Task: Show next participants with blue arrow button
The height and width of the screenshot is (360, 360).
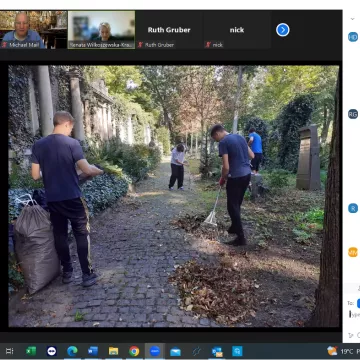Action: coord(283,30)
